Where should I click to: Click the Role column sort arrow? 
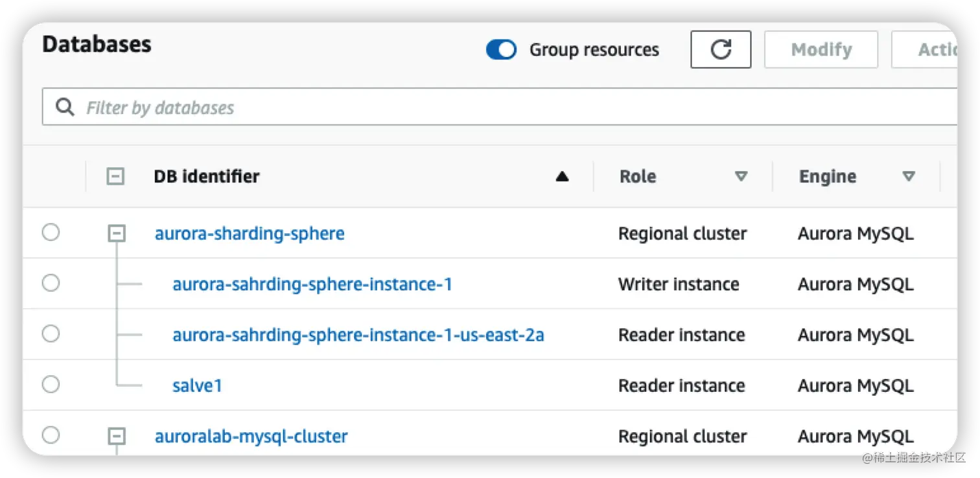[741, 176]
